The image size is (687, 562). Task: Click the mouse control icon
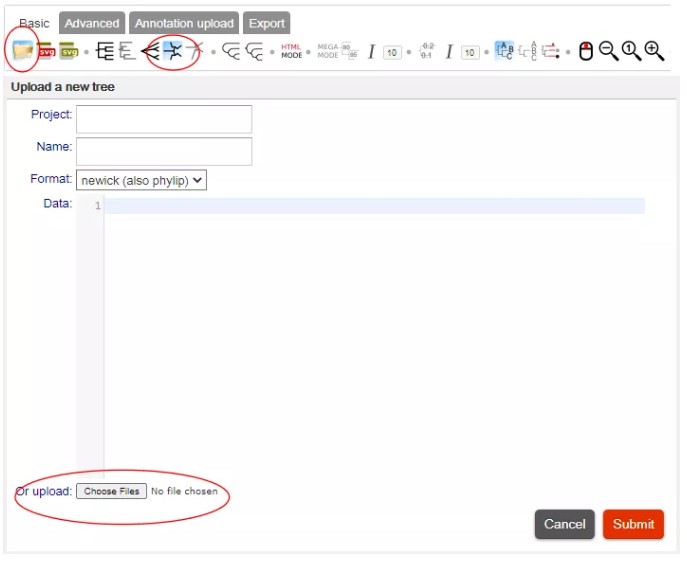click(x=586, y=51)
